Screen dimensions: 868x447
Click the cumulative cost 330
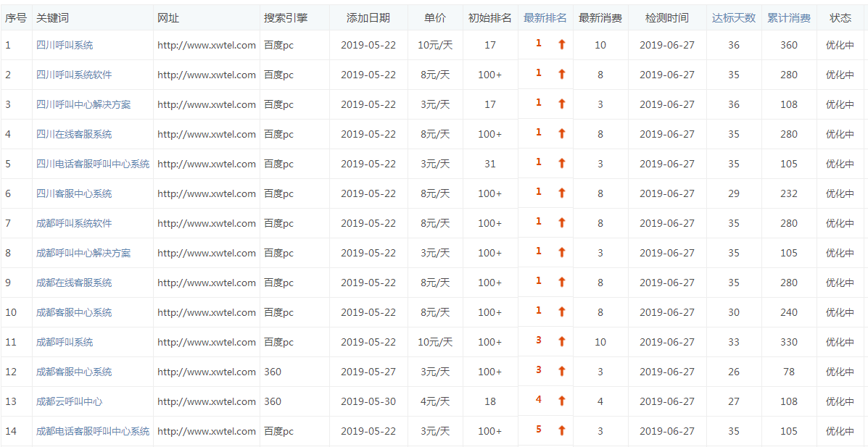(789, 343)
